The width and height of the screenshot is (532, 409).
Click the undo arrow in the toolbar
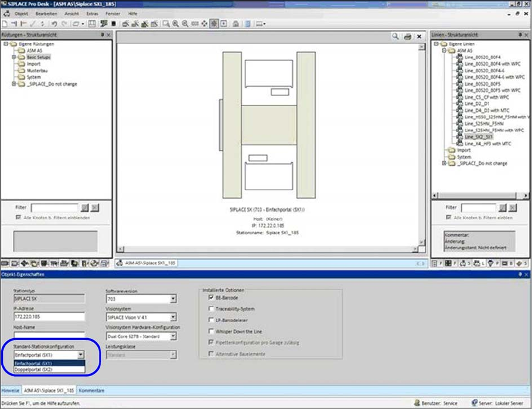click(x=54, y=24)
